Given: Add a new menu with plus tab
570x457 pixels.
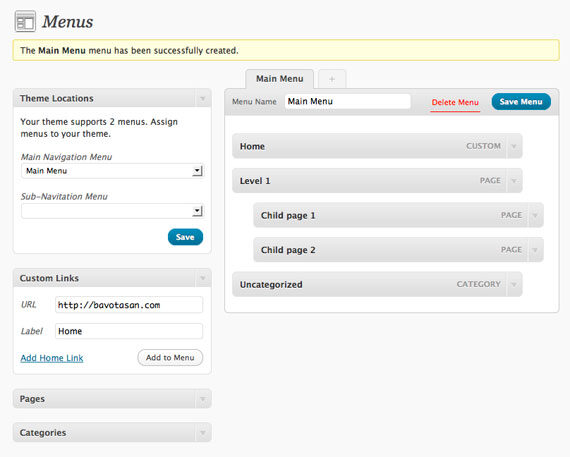Looking at the screenshot, I should click(332, 79).
